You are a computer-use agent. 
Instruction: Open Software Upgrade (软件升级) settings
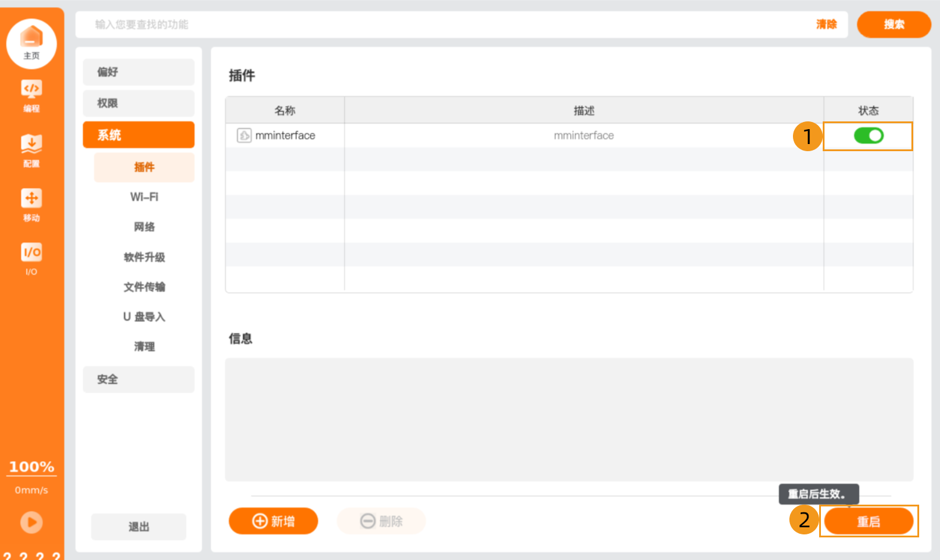click(x=144, y=257)
